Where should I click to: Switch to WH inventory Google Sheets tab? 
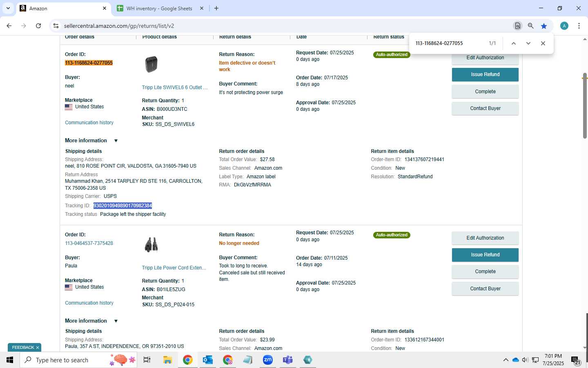click(x=159, y=8)
